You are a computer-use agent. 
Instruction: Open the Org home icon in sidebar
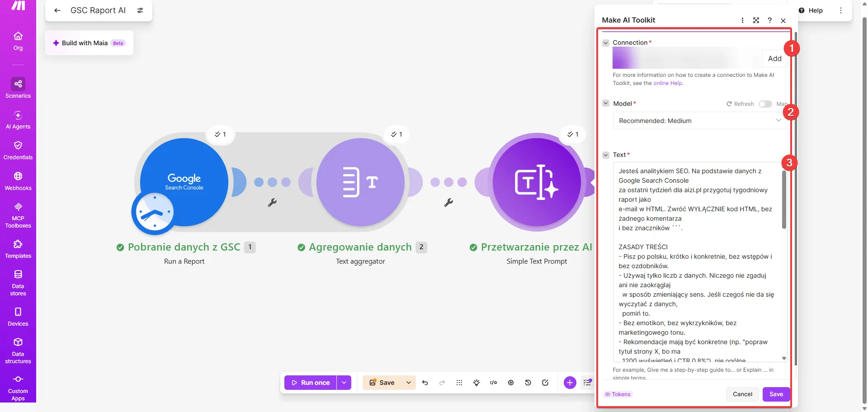(18, 41)
